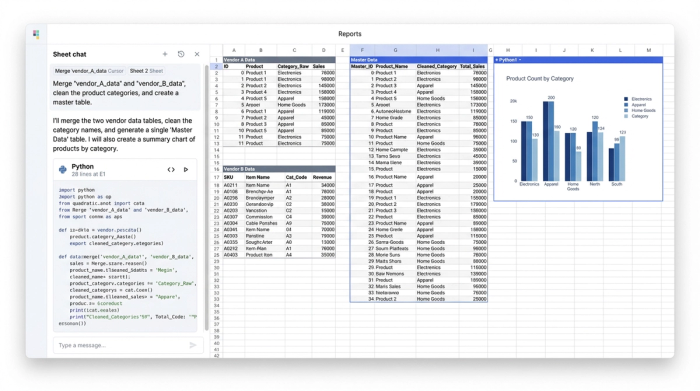Click the Quadratic logo icon in the sidebar
This screenshot has height=391, width=700.
pyautogui.click(x=36, y=34)
